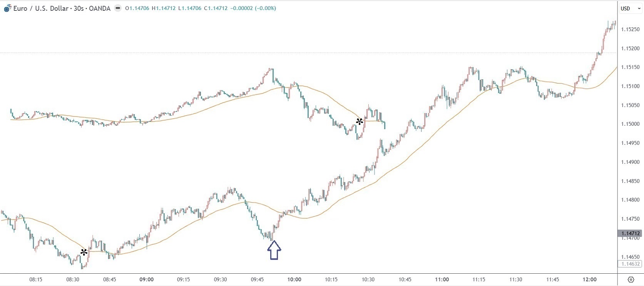Open chart settings gear icon at bottom right
Screen dimensions: 644x286
631,279
